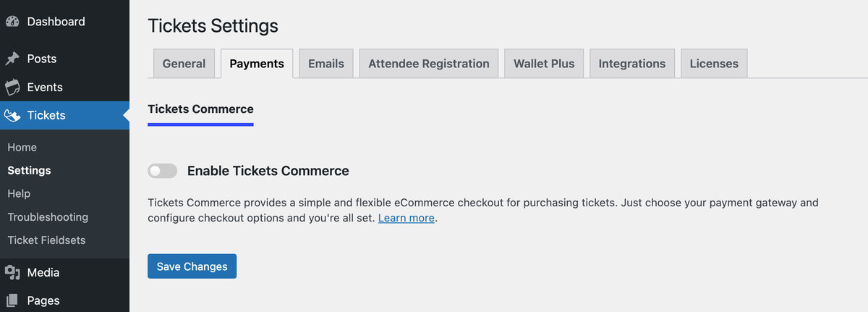Switch to the Licenses tab
Image resolution: width=868 pixels, height=312 pixels.
[x=714, y=64]
